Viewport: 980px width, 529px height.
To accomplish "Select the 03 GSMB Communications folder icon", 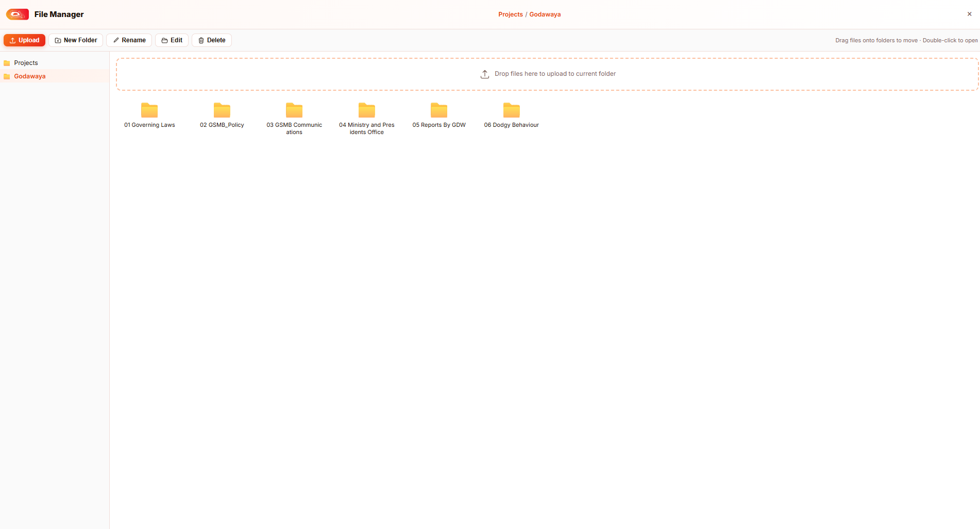I will click(x=294, y=110).
